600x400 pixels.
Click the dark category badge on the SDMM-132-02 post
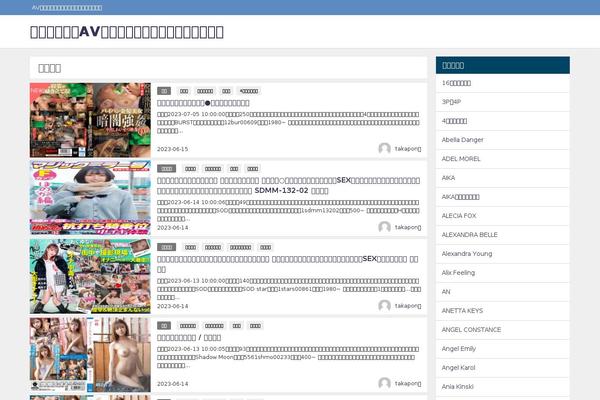point(166,169)
